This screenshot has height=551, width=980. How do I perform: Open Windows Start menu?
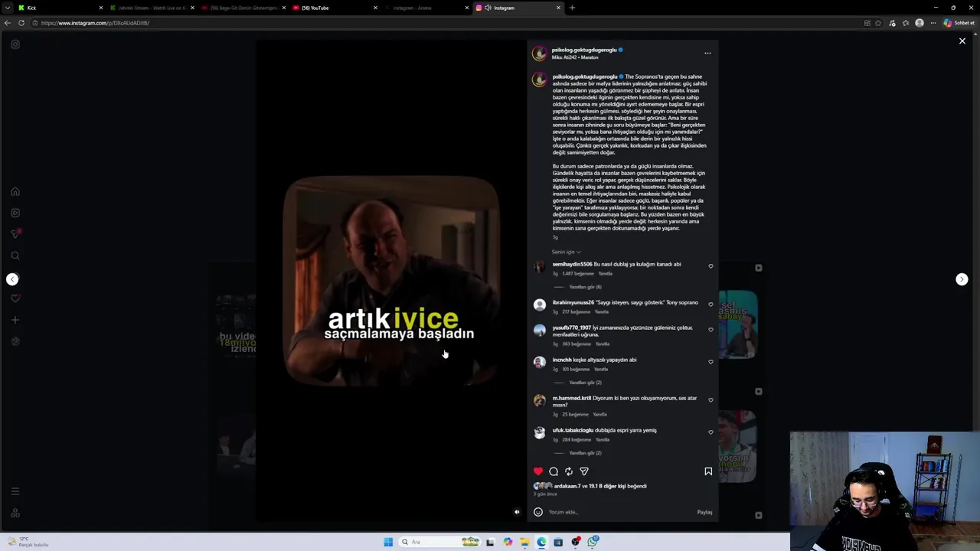pos(388,542)
